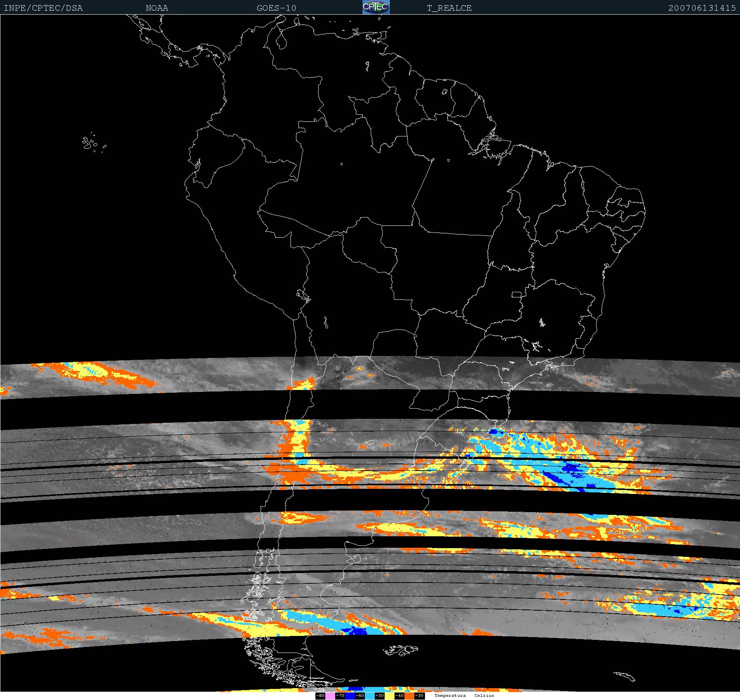
Task: Click the T_REALCE product label
Action: [x=449, y=8]
